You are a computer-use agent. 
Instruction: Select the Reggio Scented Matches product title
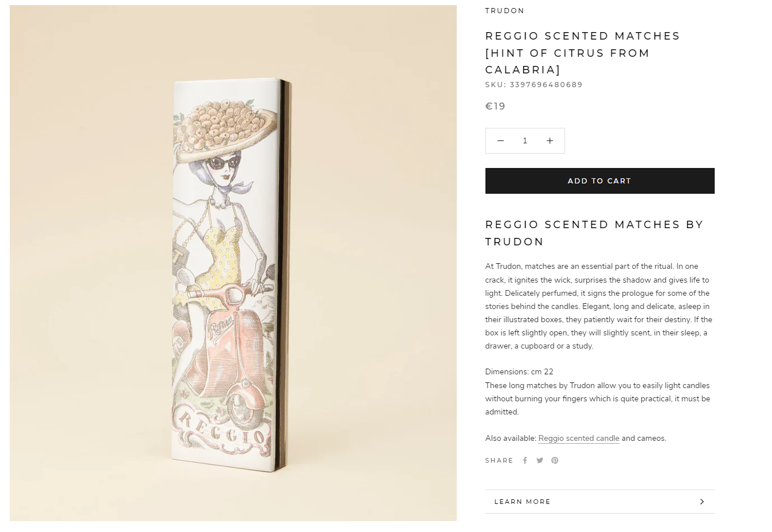click(582, 53)
